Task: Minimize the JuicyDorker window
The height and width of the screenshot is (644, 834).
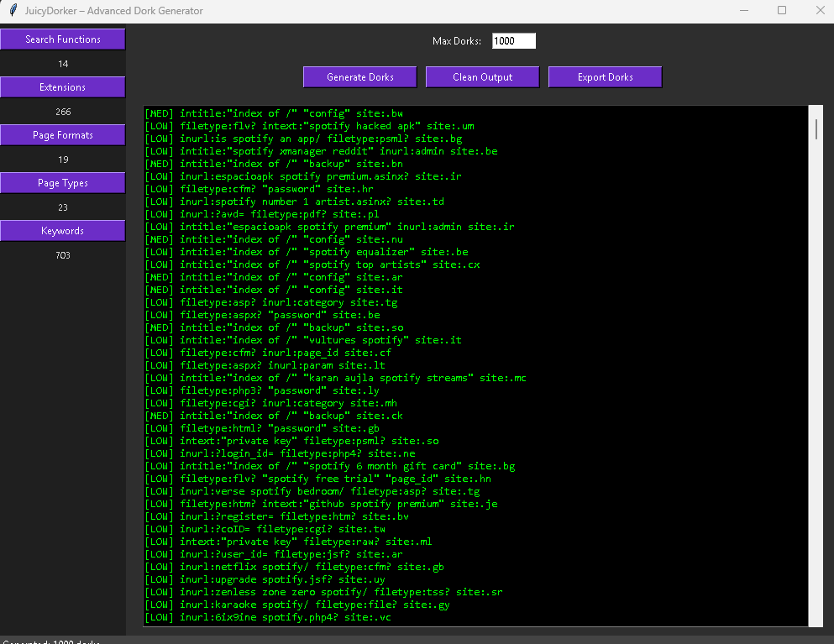Action: (x=745, y=11)
